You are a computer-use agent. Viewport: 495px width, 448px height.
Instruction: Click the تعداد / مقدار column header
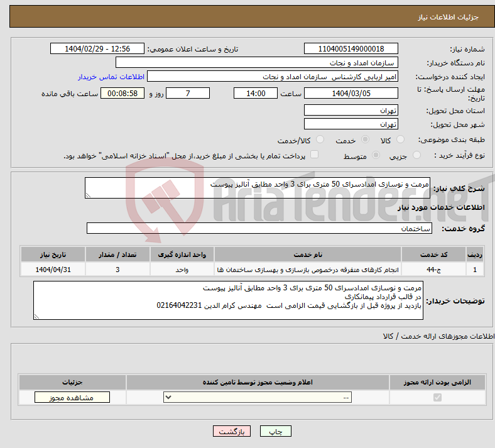[117, 254]
